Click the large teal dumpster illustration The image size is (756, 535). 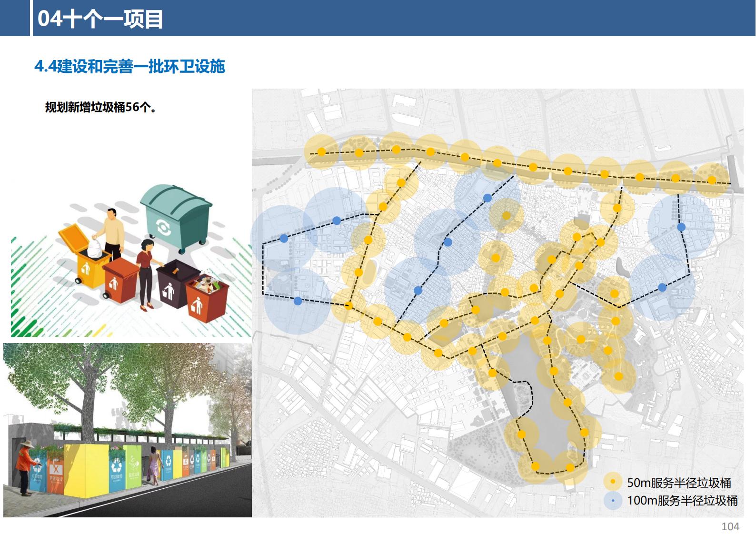(x=176, y=218)
